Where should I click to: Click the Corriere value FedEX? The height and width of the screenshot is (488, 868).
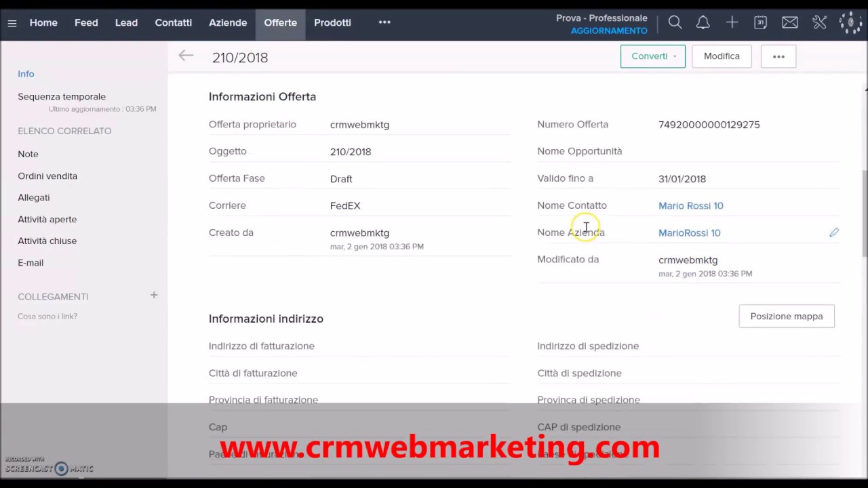click(x=345, y=205)
